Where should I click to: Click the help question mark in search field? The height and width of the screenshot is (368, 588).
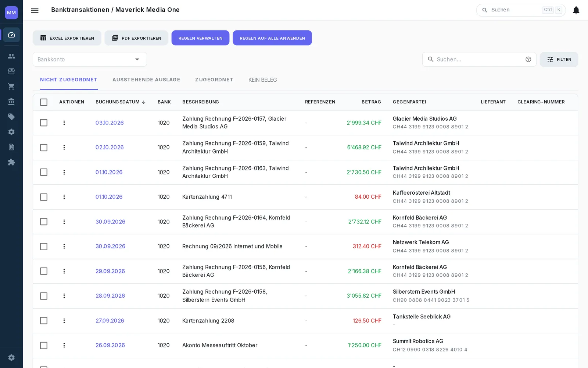(528, 59)
